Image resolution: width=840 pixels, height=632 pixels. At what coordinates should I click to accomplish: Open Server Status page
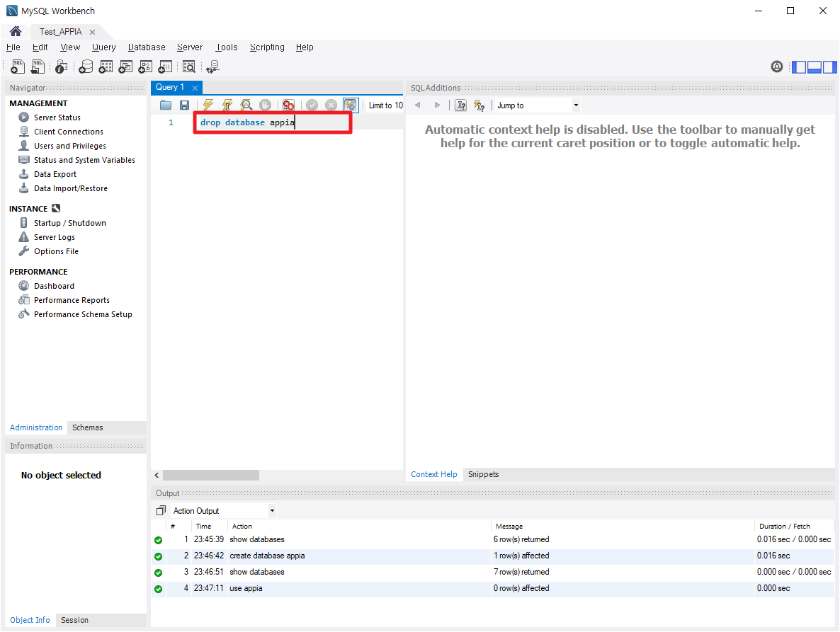coord(57,117)
